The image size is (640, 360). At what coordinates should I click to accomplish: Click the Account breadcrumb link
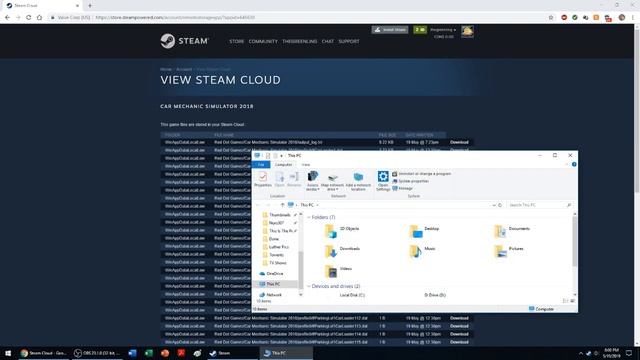[x=184, y=69]
